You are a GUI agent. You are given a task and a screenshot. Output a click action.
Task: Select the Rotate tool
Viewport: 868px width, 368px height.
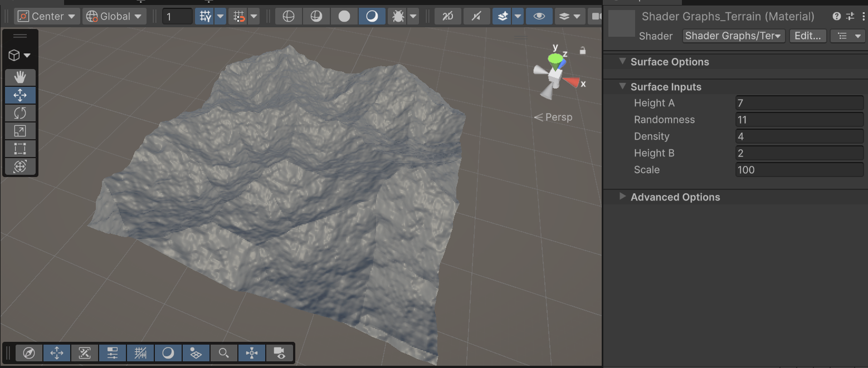20,113
